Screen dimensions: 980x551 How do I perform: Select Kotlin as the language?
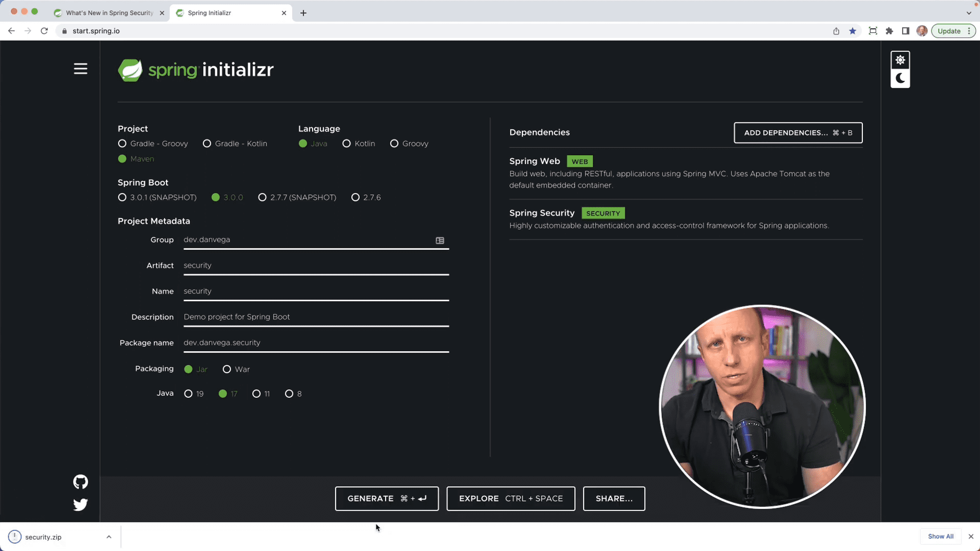(359, 144)
